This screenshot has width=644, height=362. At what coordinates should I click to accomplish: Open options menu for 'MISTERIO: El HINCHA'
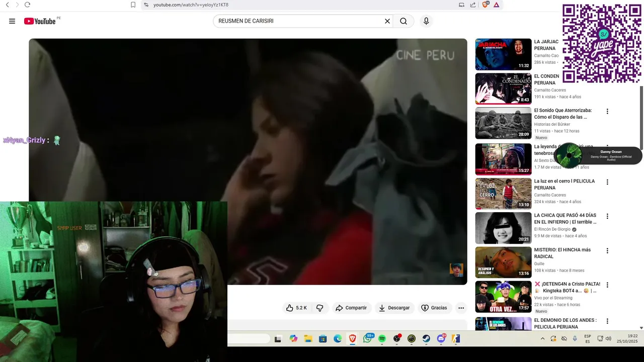tap(607, 250)
